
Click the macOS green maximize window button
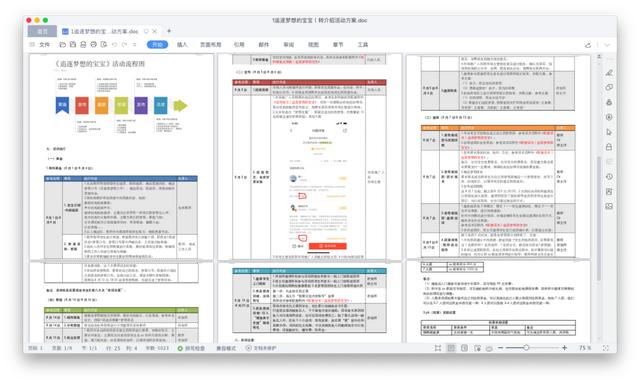45,20
